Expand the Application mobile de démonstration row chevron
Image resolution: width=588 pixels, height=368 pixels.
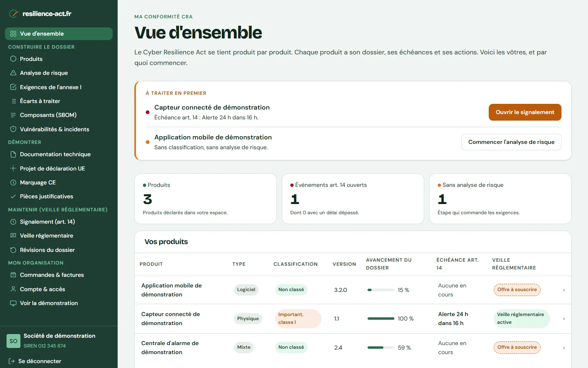point(564,290)
